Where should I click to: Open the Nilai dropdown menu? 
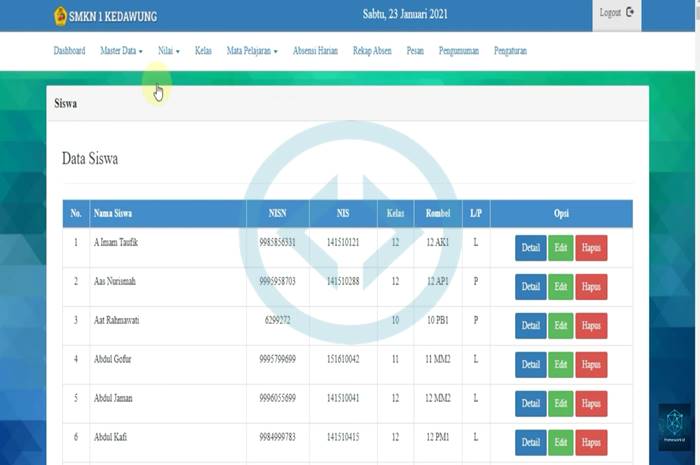click(168, 51)
